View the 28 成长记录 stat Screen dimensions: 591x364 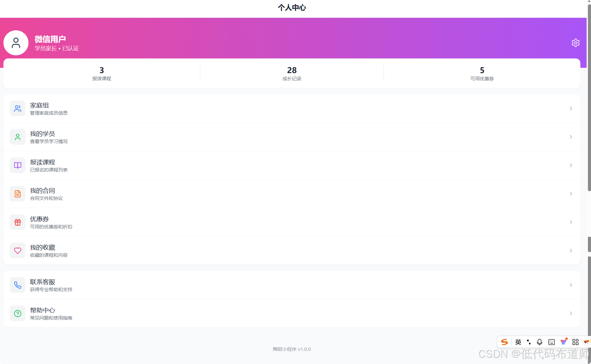[292, 74]
